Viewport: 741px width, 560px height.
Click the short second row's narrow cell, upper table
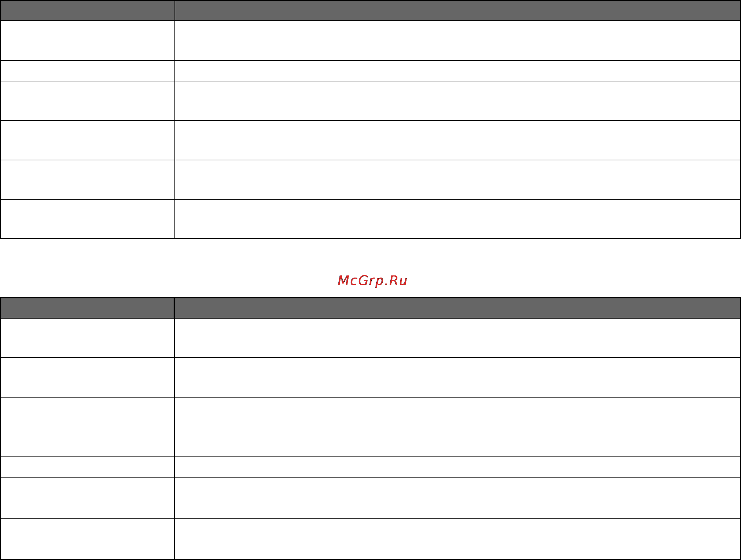tap(87, 71)
